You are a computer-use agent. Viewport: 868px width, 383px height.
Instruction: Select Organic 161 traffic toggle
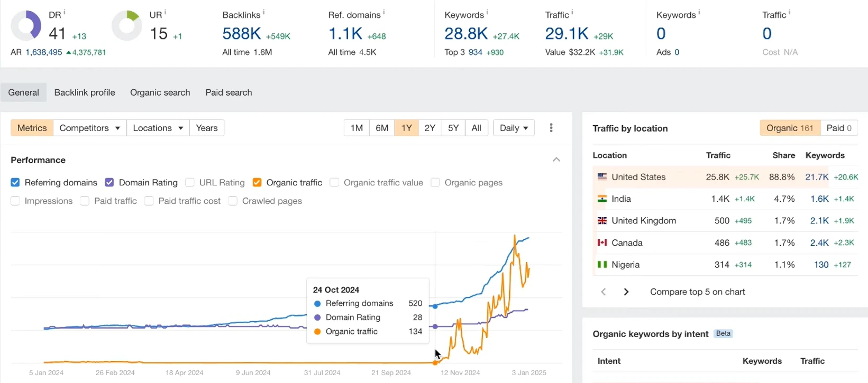click(790, 128)
